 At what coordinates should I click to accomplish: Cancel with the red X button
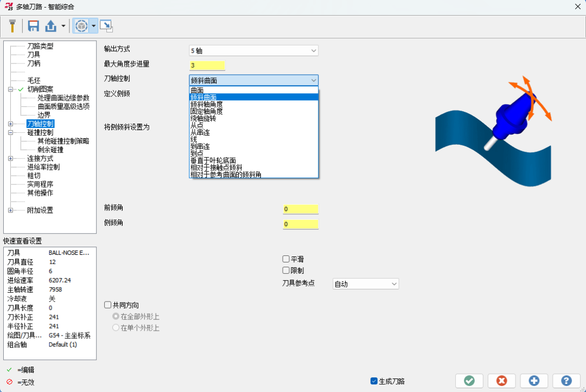tap(501, 381)
